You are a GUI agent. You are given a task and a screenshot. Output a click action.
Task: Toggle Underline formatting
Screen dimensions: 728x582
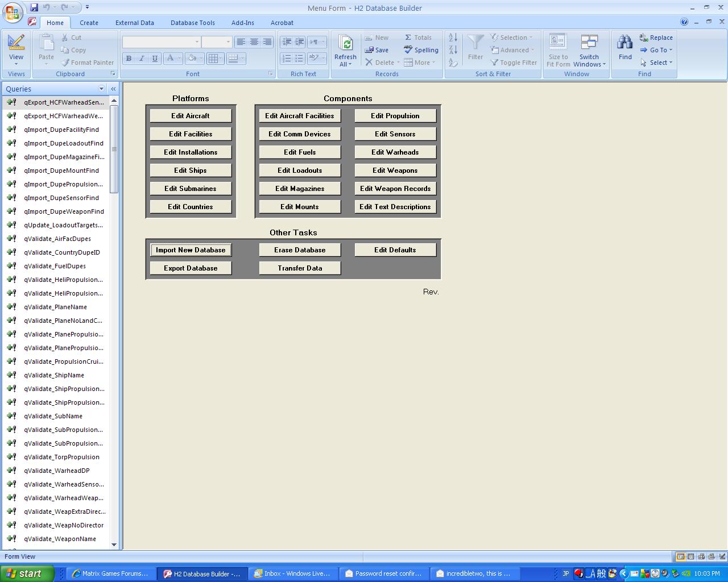click(155, 59)
